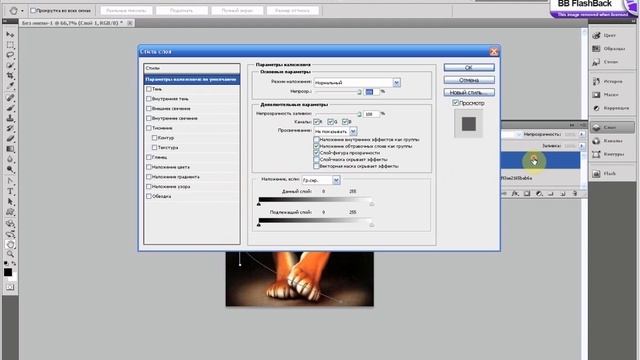
Task: Open the Наложение, если (Blend If) dropdown
Action: pyautogui.click(x=321, y=180)
